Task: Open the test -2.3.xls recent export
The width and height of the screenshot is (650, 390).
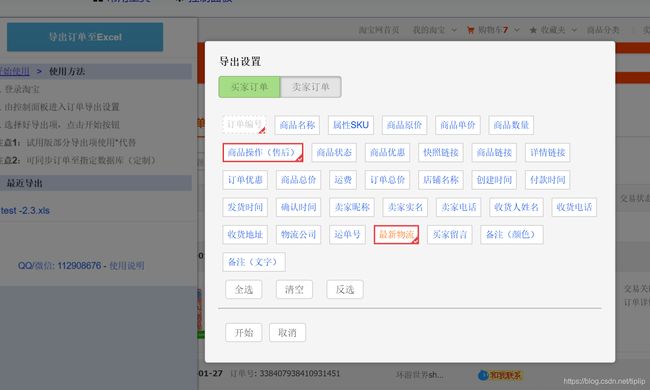Action: pos(25,211)
